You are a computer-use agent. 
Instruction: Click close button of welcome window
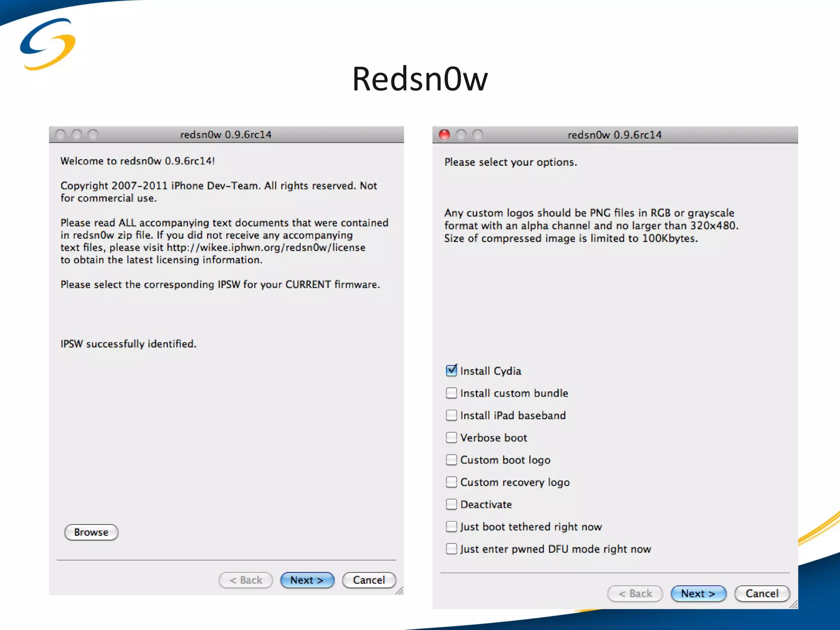click(x=60, y=135)
